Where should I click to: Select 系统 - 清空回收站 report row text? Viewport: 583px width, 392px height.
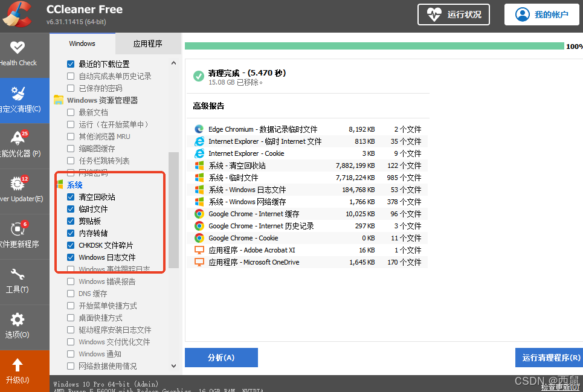coord(237,165)
